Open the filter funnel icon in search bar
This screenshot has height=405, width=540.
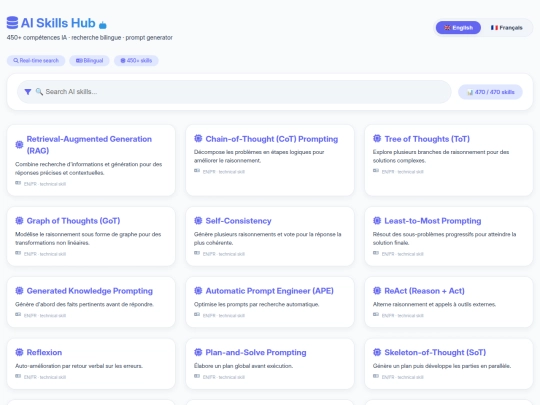pos(28,92)
